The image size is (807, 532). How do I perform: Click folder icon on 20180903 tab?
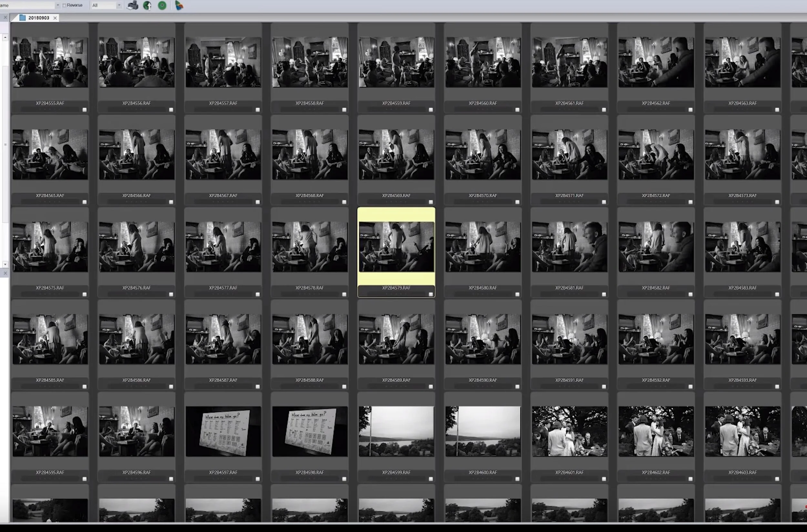(22, 18)
